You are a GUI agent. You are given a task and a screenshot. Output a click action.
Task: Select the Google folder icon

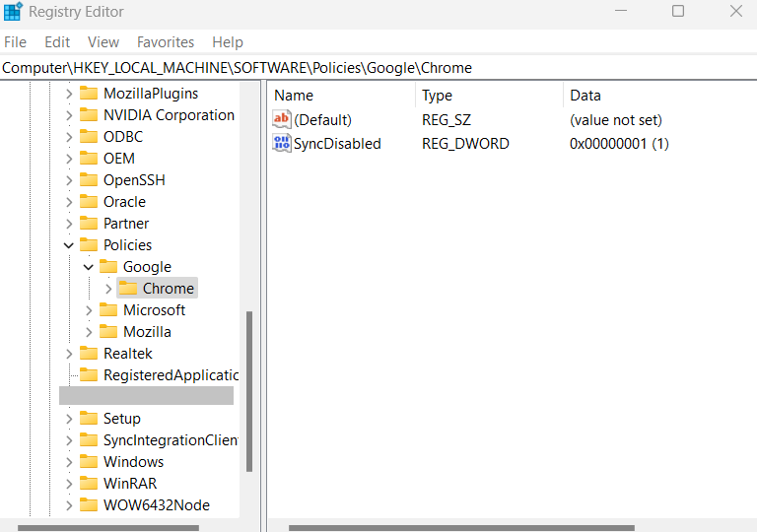(108, 266)
